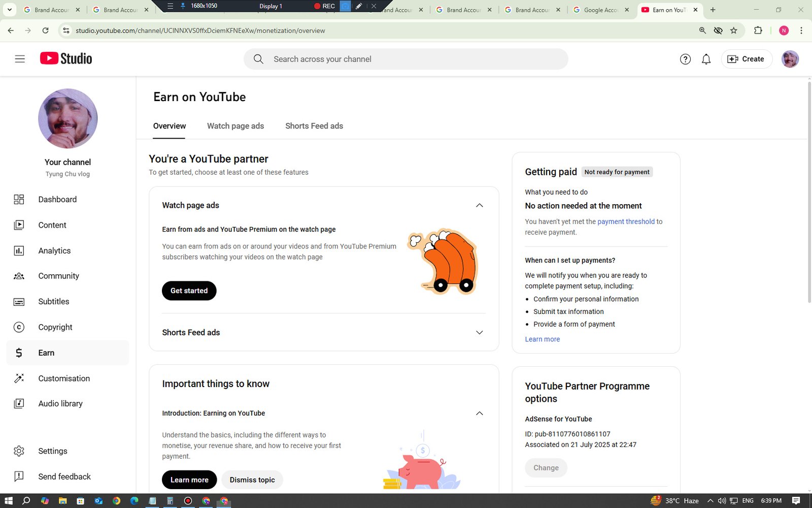Viewport: 812px width, 508px height.
Task: Click the browser address bar URL
Action: click(x=200, y=30)
